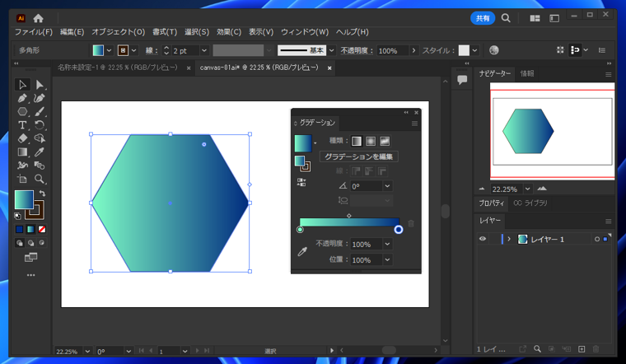This screenshot has width=626, height=364.
Task: Hide レイヤー 1 using eye icon
Action: tap(483, 240)
